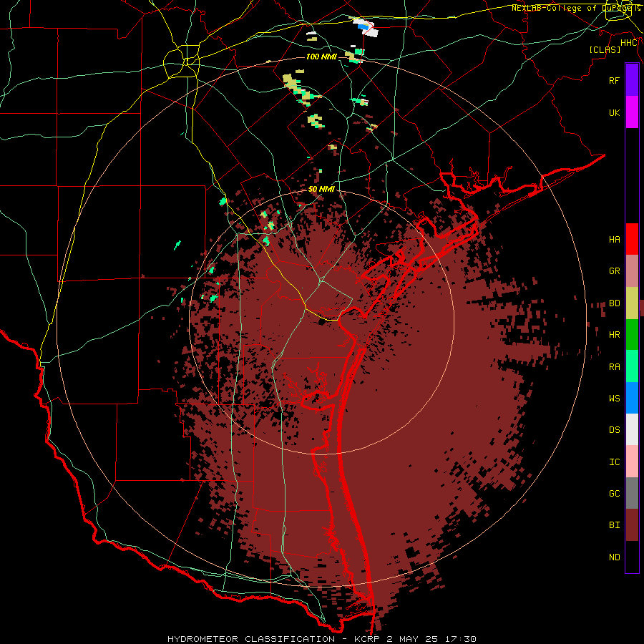Click the WS blue legend swatch
This screenshot has height=644, width=644.
(x=632, y=398)
